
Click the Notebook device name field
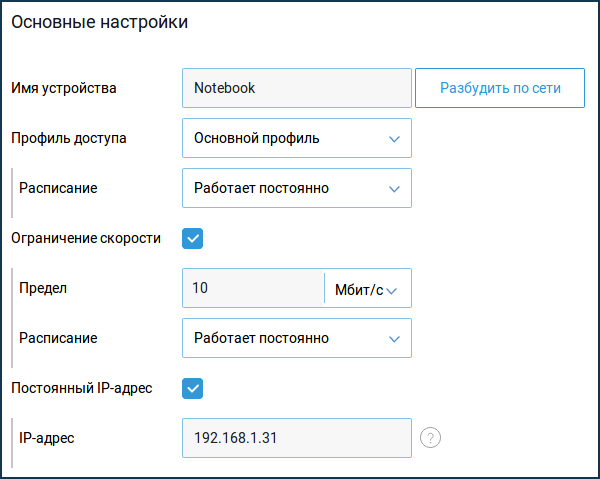coord(296,88)
